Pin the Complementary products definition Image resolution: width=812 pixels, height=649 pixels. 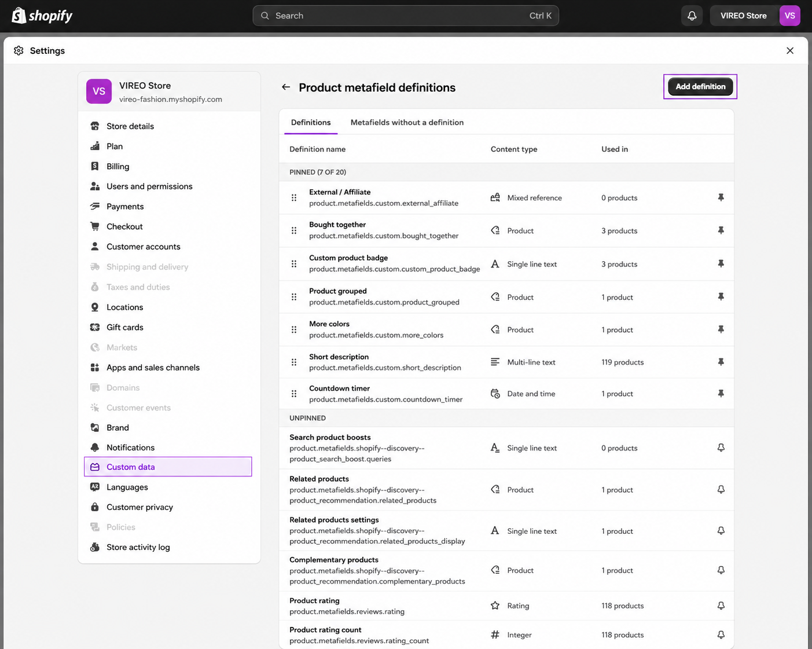pyautogui.click(x=721, y=570)
